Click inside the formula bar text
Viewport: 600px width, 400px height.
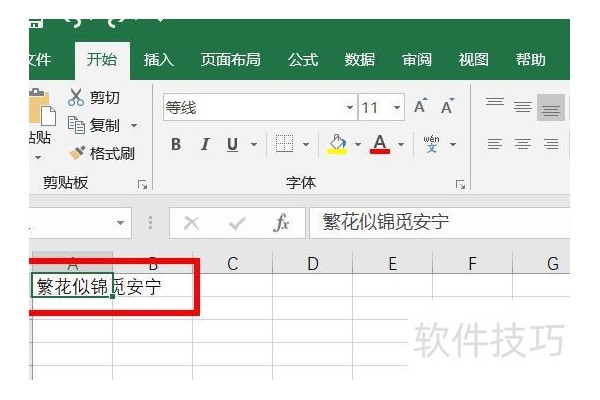point(385,222)
